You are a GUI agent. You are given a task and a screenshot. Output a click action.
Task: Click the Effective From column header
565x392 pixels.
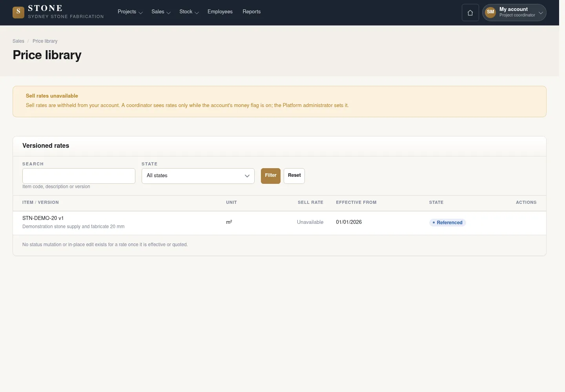click(356, 203)
